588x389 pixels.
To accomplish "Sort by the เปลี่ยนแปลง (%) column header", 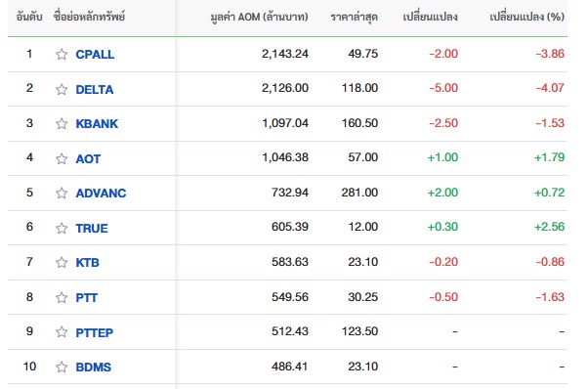I will click(526, 17).
